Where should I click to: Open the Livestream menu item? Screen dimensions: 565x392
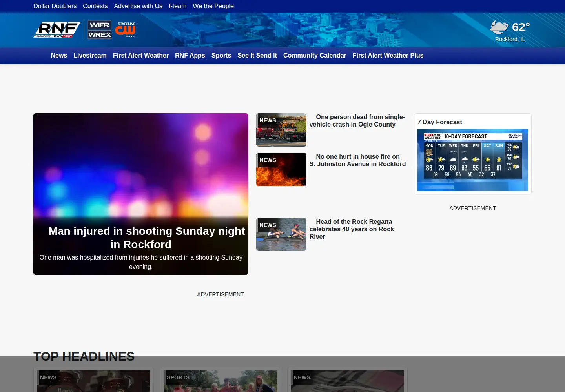(x=90, y=56)
